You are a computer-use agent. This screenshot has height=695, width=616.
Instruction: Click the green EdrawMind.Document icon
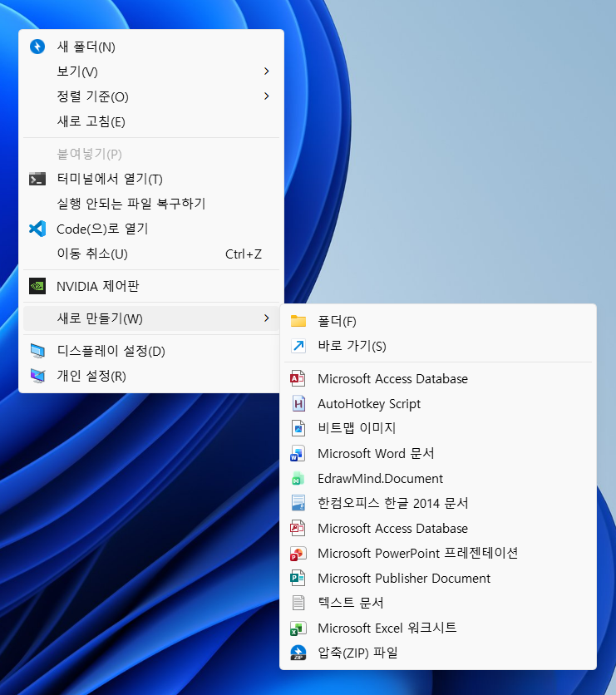tap(298, 478)
